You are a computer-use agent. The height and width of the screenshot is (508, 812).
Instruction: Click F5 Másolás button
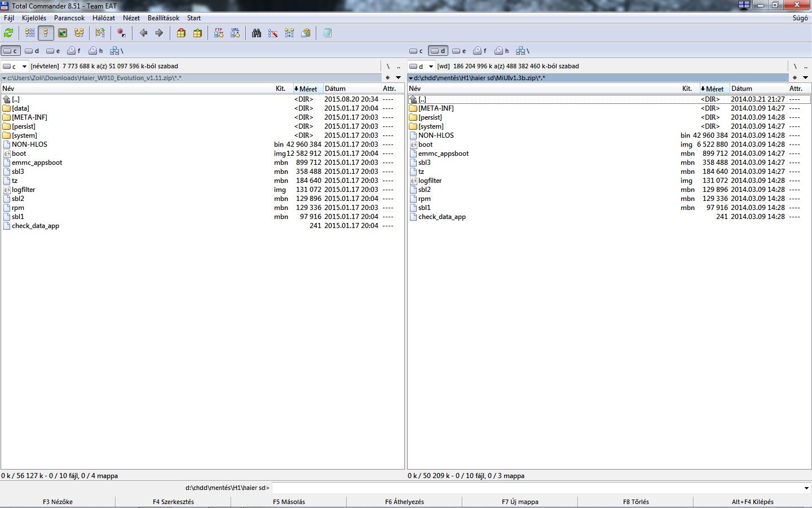(289, 501)
